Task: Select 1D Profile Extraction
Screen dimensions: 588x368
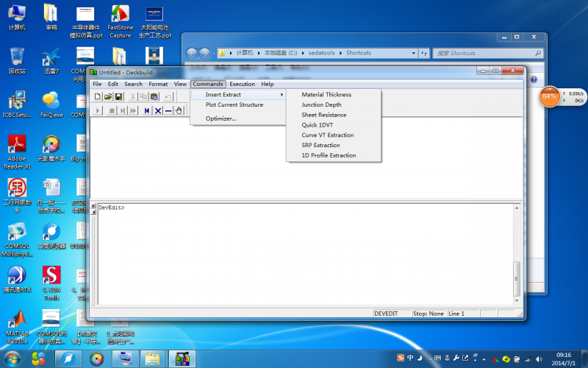Action: coord(334,155)
